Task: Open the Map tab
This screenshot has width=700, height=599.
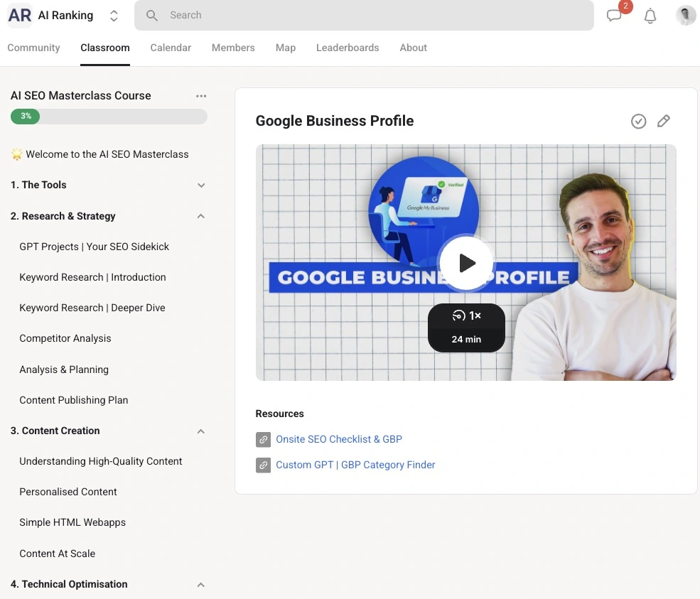Action: (285, 48)
